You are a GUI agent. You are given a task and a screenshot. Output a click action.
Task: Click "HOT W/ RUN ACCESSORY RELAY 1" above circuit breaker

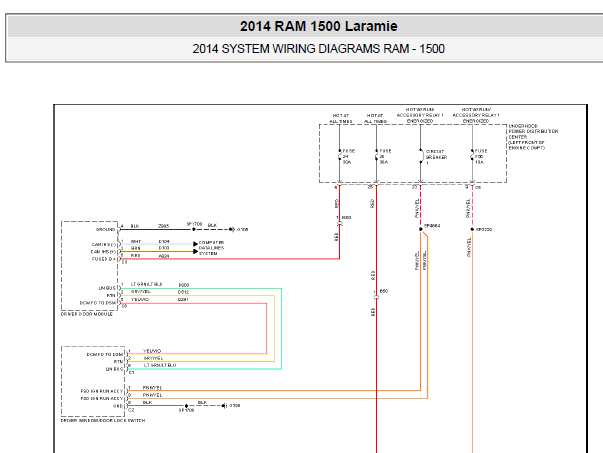click(420, 115)
